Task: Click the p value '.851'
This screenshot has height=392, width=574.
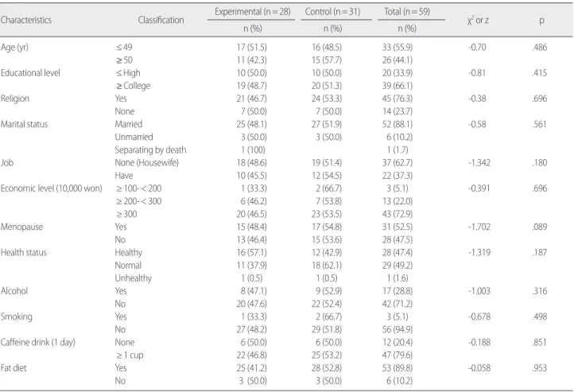Action: click(x=540, y=342)
